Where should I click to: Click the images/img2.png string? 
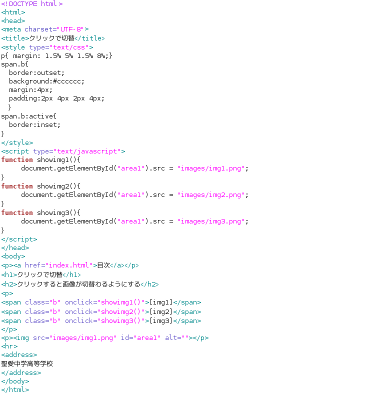click(x=211, y=195)
